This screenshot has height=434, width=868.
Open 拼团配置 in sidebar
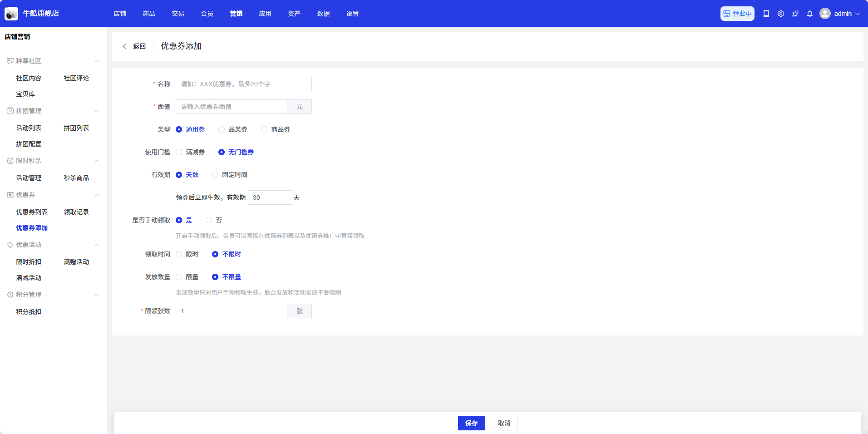pos(29,144)
